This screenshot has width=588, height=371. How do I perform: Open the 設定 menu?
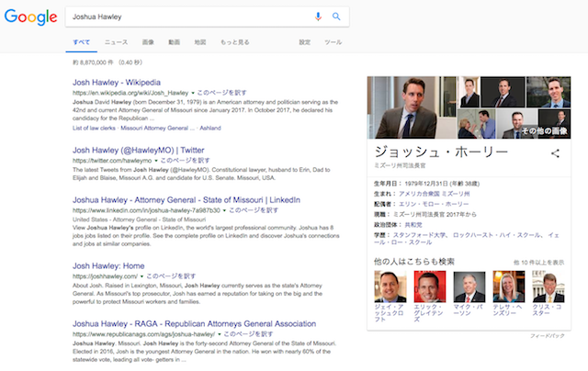[x=304, y=42]
